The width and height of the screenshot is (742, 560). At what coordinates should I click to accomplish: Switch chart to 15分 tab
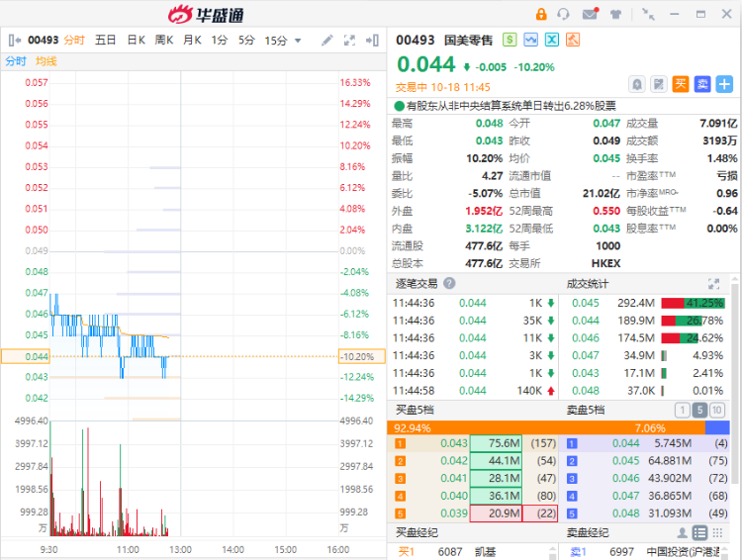tap(276, 41)
